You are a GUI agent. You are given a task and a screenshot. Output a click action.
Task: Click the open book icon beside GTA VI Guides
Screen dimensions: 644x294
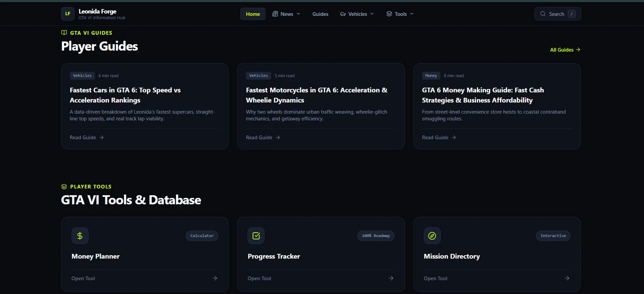(x=64, y=33)
